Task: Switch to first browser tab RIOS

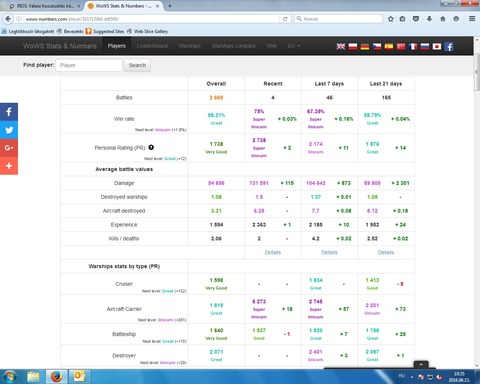Action: coord(45,6)
